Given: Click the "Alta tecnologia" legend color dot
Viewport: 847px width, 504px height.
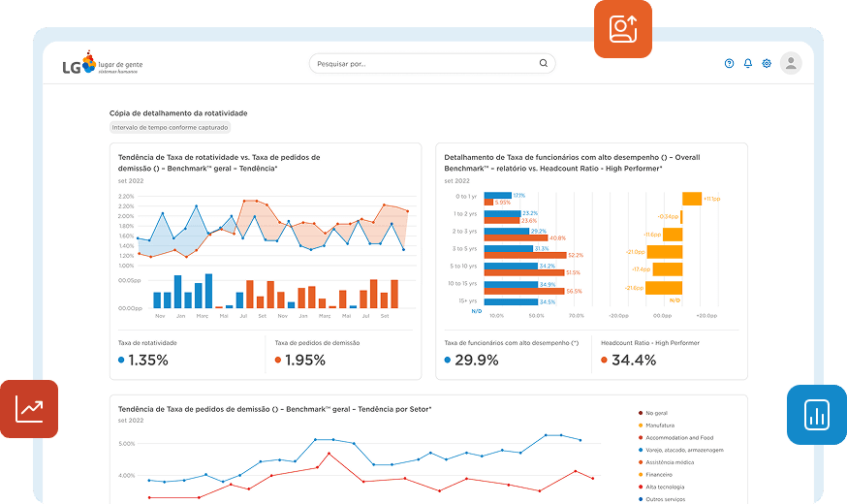Looking at the screenshot, I should point(641,488).
